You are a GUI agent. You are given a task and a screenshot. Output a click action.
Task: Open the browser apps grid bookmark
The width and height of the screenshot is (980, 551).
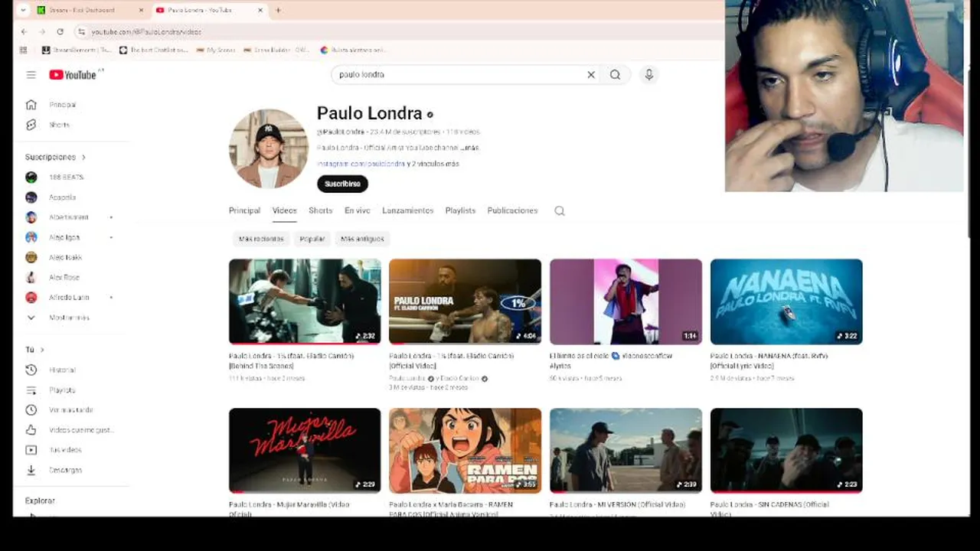pyautogui.click(x=24, y=50)
